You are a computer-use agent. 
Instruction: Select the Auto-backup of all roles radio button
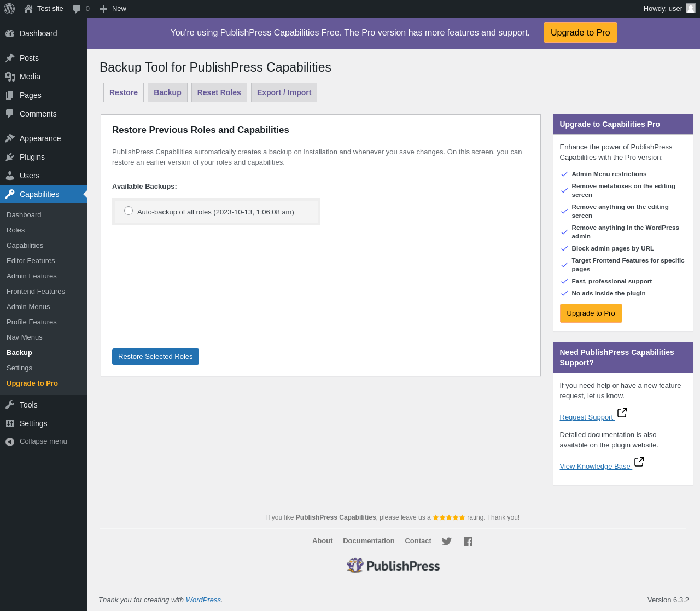pos(129,211)
